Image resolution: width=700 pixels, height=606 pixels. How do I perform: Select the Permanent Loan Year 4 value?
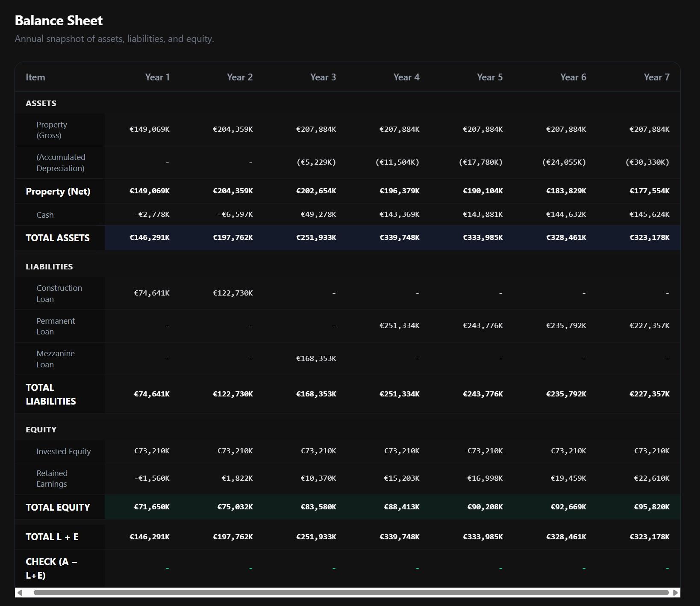[399, 325]
